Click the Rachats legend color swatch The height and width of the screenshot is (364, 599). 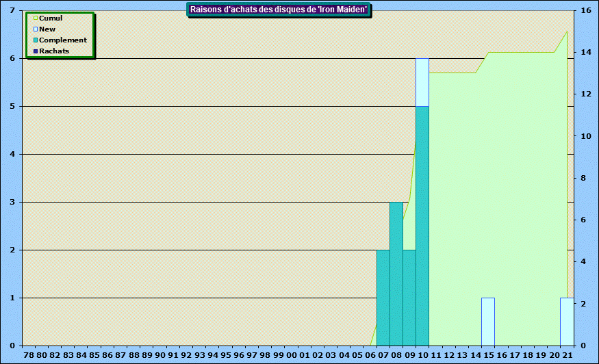(36, 51)
